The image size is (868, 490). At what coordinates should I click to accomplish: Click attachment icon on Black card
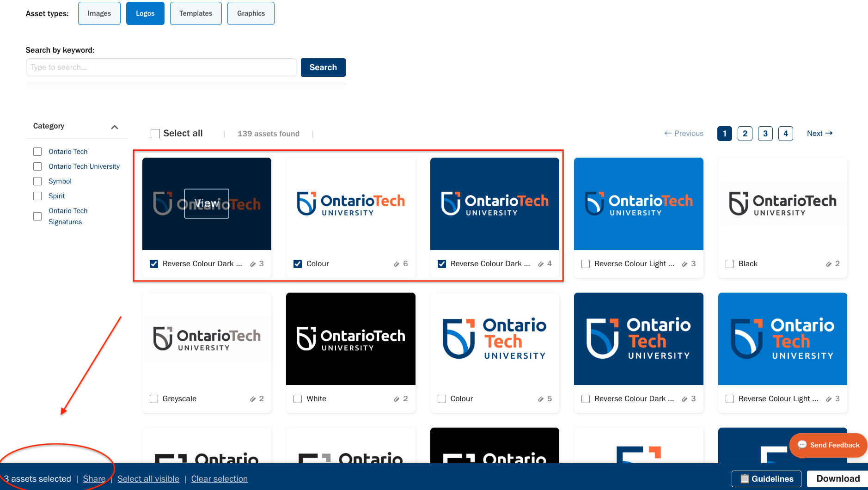(829, 264)
